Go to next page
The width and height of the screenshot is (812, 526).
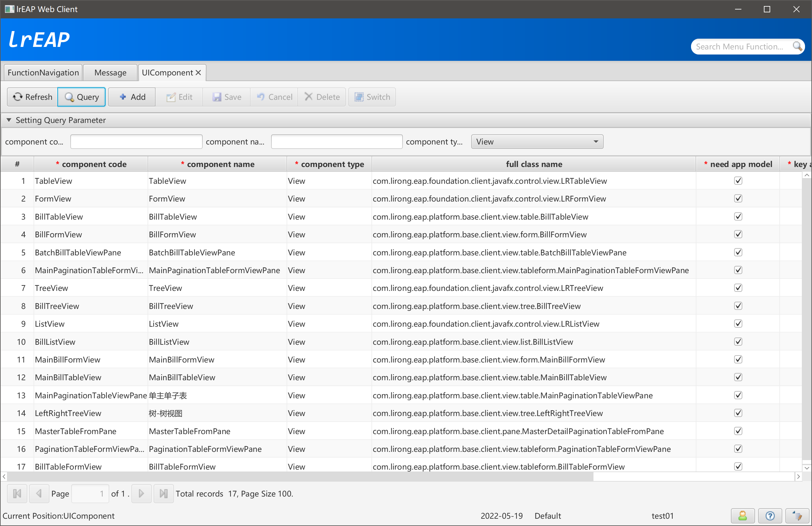tap(141, 494)
